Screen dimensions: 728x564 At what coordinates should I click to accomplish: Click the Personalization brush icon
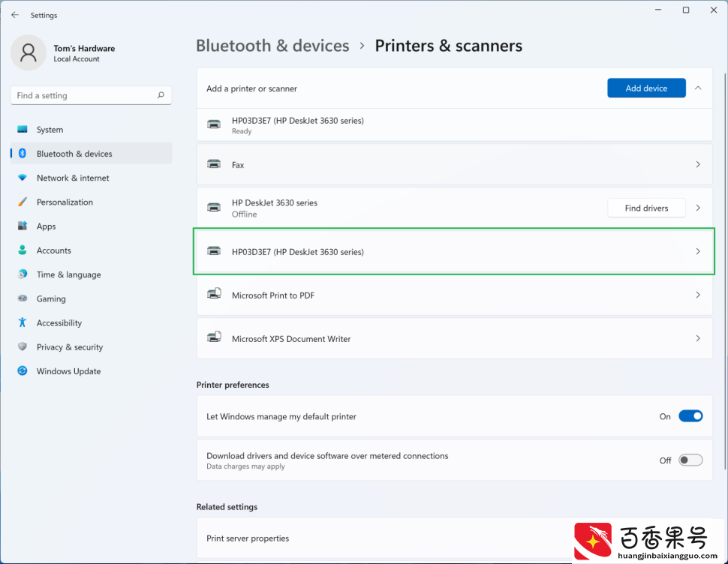23,202
